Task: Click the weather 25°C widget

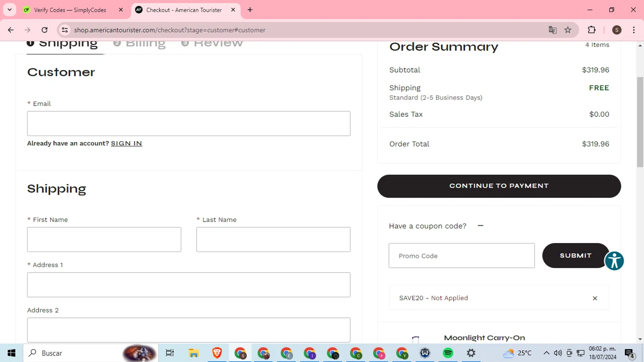Action: (x=517, y=353)
